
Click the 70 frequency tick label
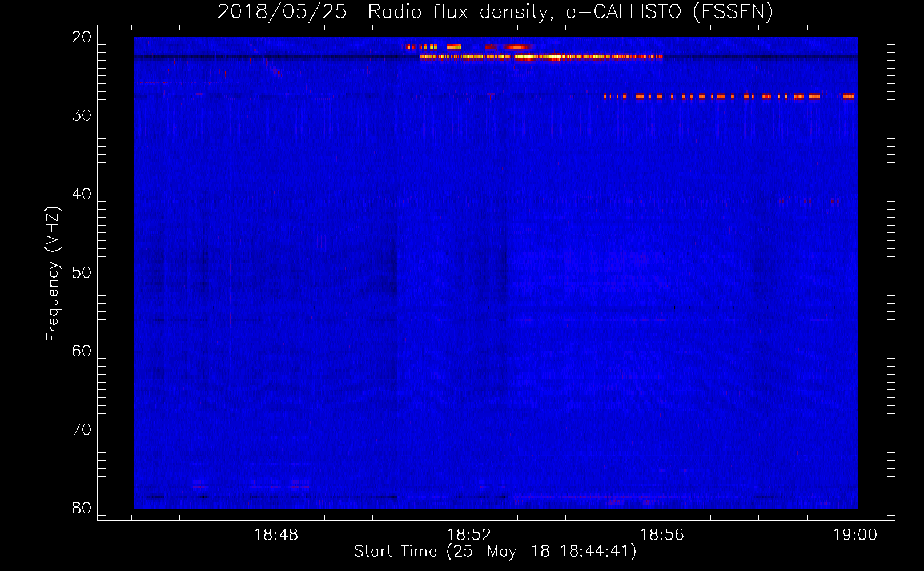pos(82,429)
